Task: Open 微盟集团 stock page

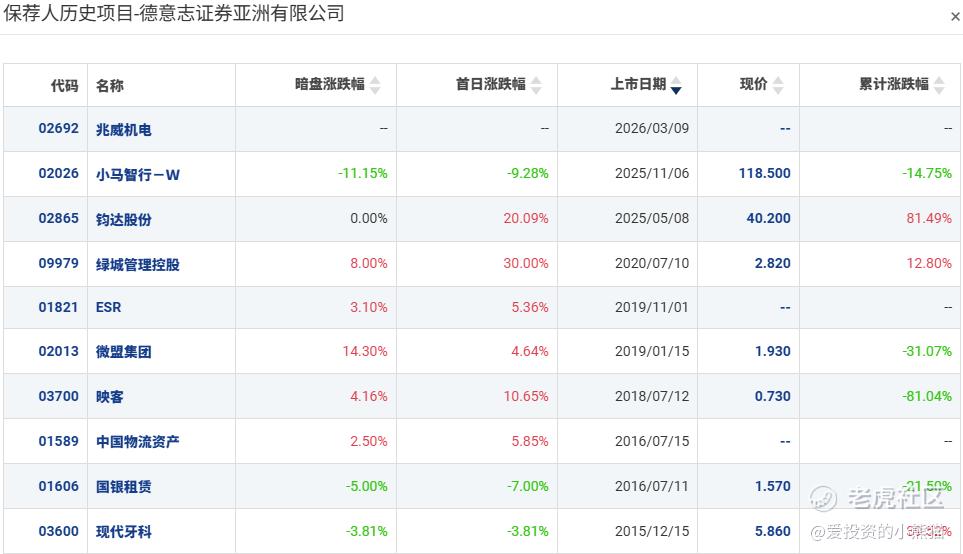Action: [x=123, y=352]
